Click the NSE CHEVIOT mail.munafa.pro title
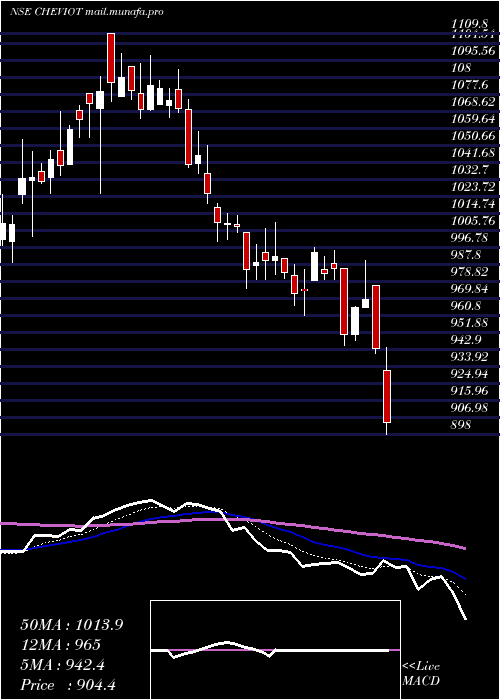Image resolution: width=500 pixels, height=700 pixels. click(86, 12)
